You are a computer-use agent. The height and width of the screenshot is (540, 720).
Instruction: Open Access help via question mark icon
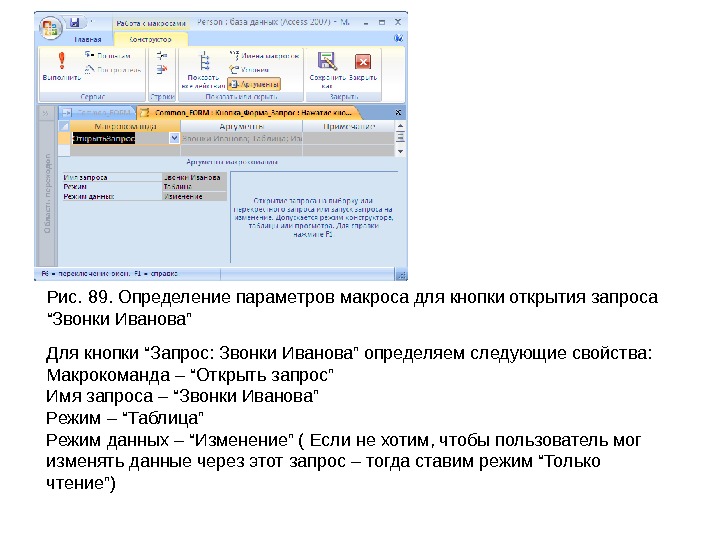point(398,39)
